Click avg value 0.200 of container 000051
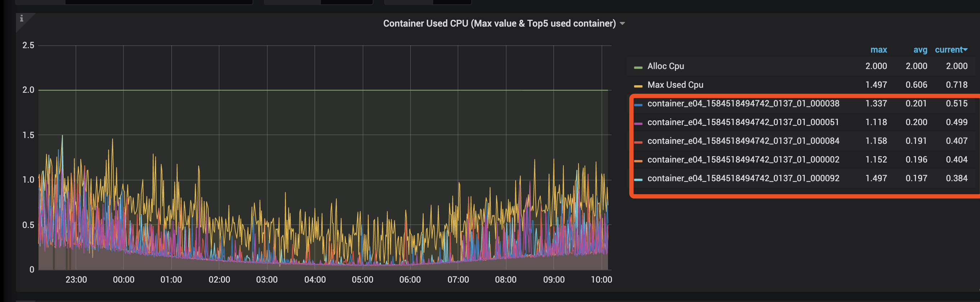The height and width of the screenshot is (302, 980). pyautogui.click(x=916, y=122)
